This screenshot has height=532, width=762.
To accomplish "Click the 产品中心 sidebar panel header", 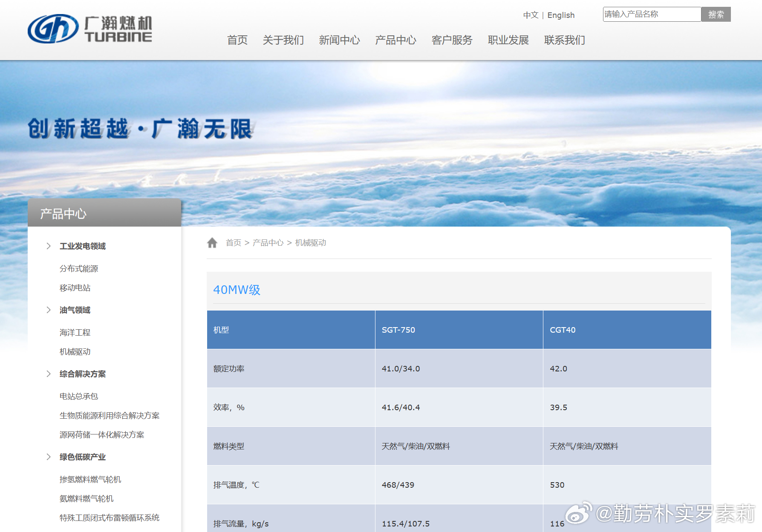I will [104, 213].
